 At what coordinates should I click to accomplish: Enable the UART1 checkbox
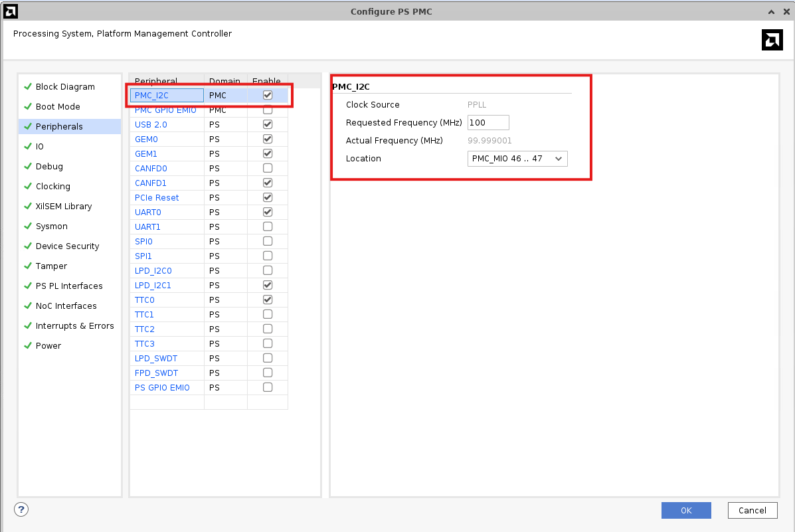(268, 226)
